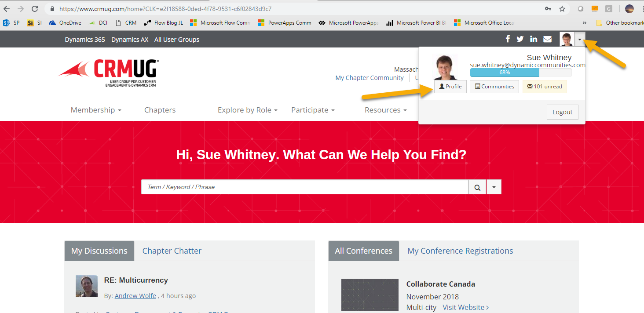This screenshot has width=644, height=313.
Task: Click the sue.whitney@dynamiccommunities.com email text
Action: pos(528,65)
